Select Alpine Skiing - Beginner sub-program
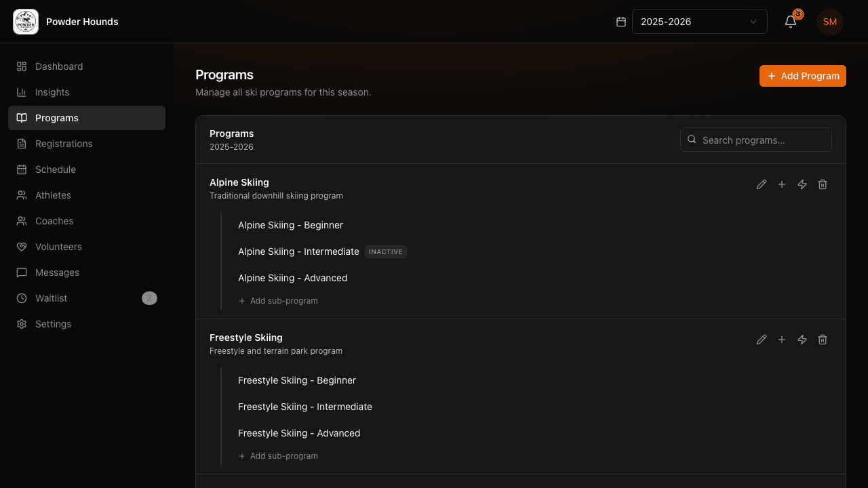Image resolution: width=868 pixels, height=488 pixels. pos(290,225)
